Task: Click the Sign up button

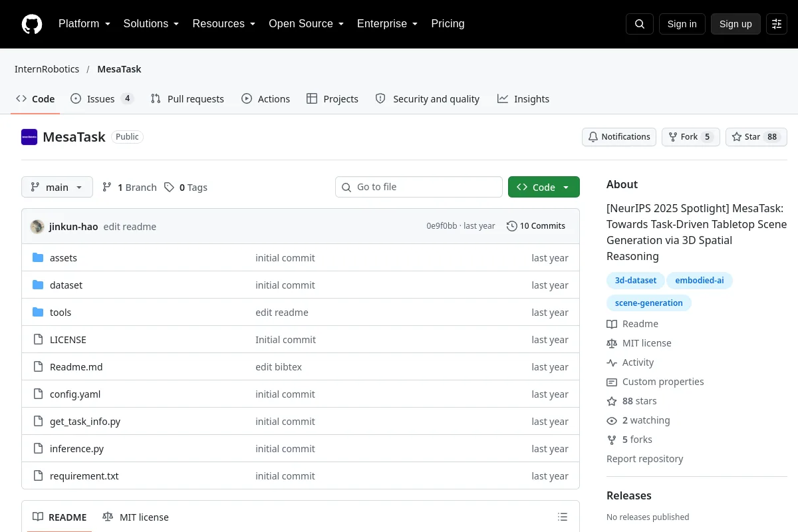Action: (735, 24)
